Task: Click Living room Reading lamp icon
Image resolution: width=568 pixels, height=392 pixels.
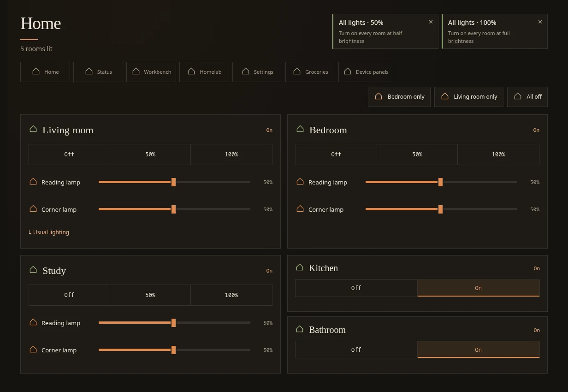Action: tap(33, 182)
